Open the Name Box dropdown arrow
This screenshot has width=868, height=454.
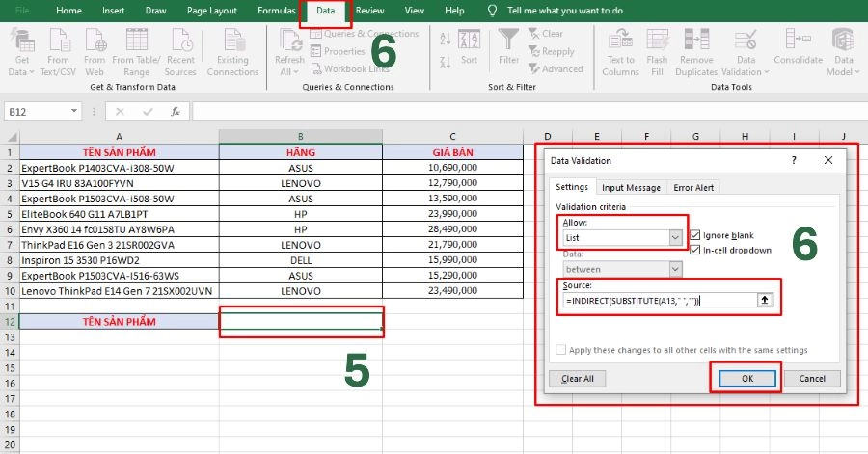tap(74, 111)
